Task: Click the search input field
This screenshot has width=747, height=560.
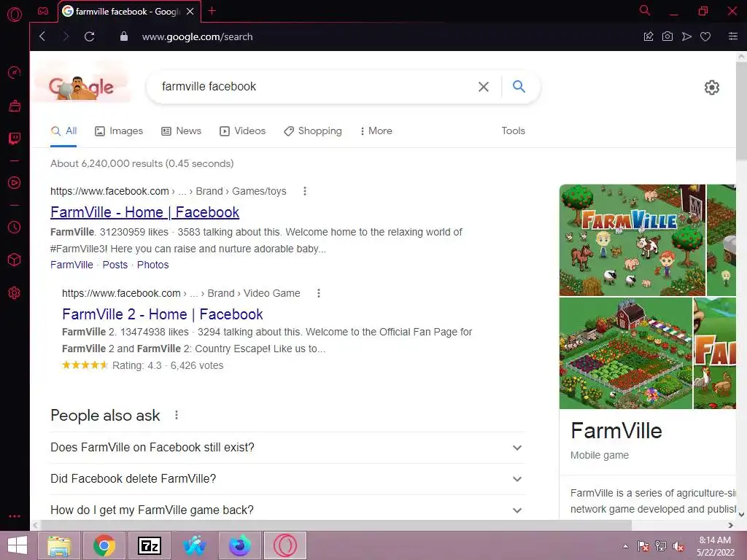Action: coord(314,87)
